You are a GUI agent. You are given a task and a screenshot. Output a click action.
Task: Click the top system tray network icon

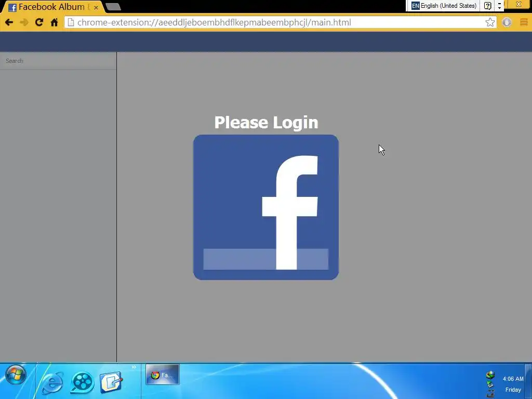(490, 375)
